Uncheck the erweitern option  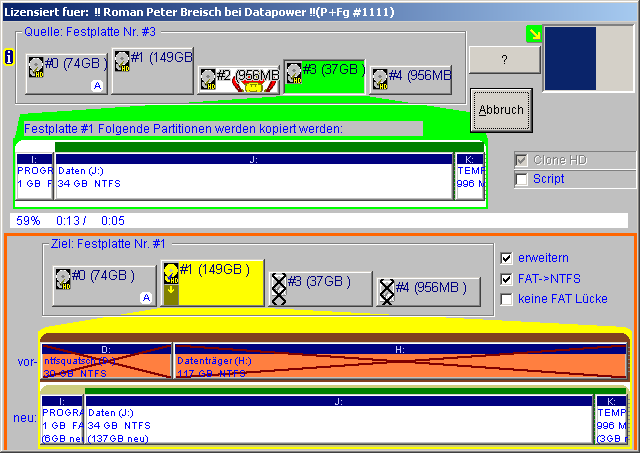pyautogui.click(x=507, y=257)
